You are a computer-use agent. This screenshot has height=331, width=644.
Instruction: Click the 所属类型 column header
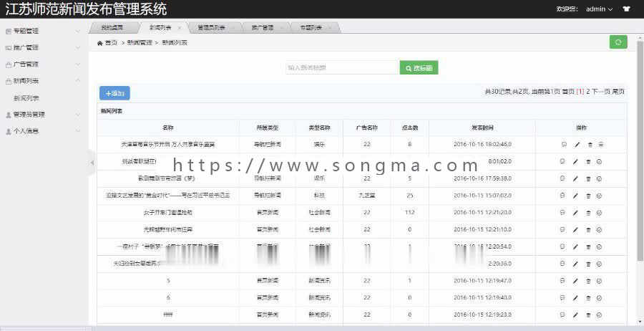click(268, 128)
